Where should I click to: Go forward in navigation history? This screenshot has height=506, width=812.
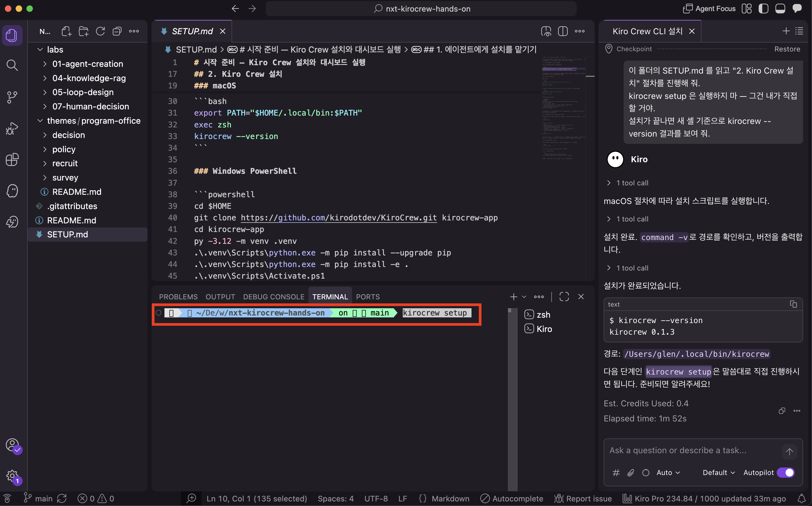[252, 9]
